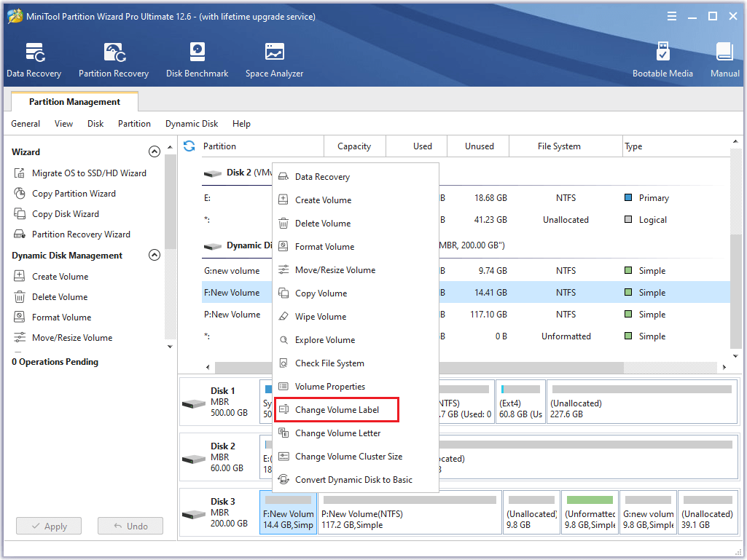This screenshot has height=560, width=747.
Task: Choose Move/Resize Volume in context menu
Action: [x=356, y=270]
